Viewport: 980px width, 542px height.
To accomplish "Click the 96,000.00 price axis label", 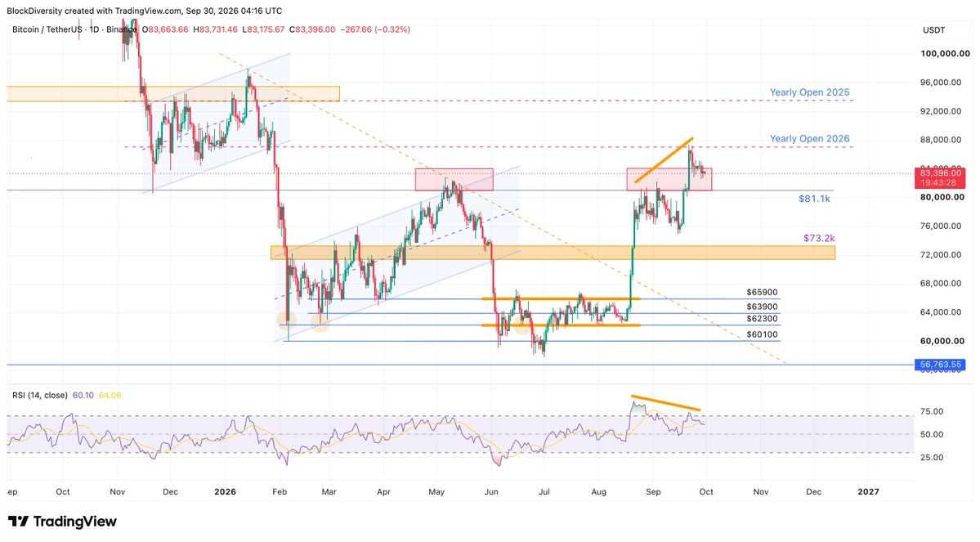I will click(x=941, y=83).
